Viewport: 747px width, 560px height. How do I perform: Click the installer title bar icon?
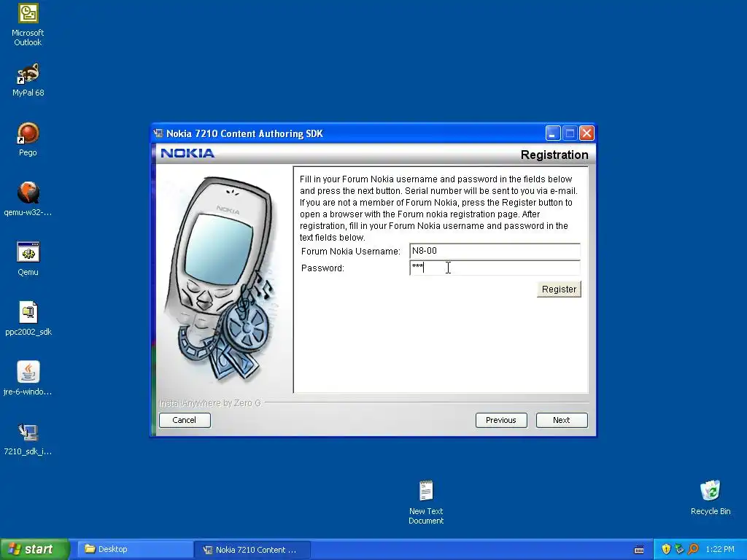pos(158,133)
